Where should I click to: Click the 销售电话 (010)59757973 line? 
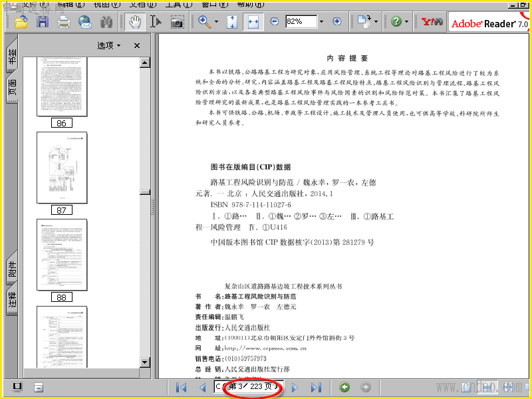point(231,358)
